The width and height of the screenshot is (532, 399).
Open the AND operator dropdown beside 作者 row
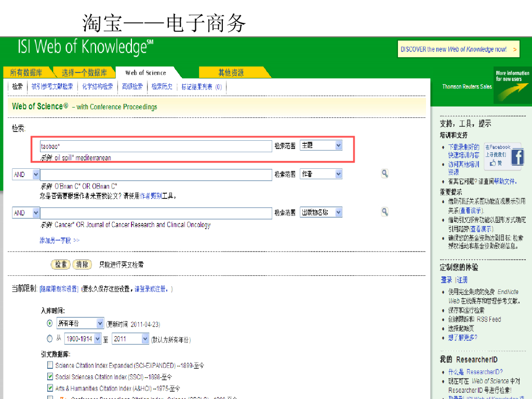pos(26,175)
